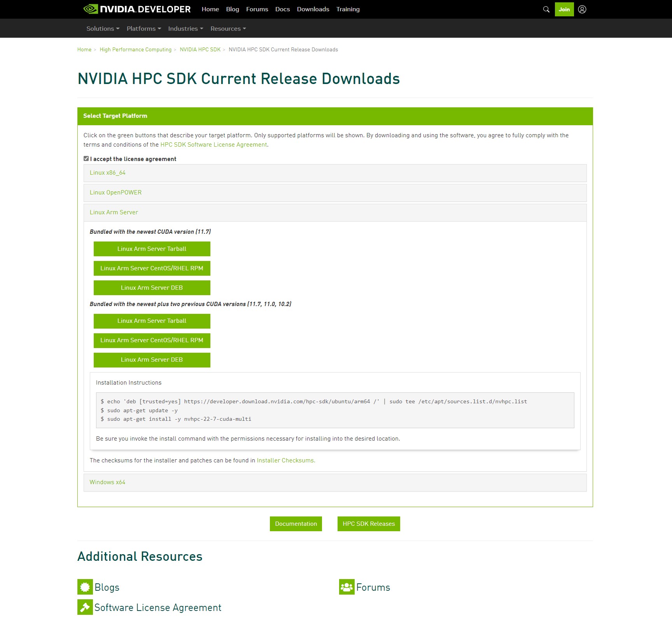The width and height of the screenshot is (672, 630).
Task: Expand the Linux x86_64 platform section
Action: (x=335, y=173)
